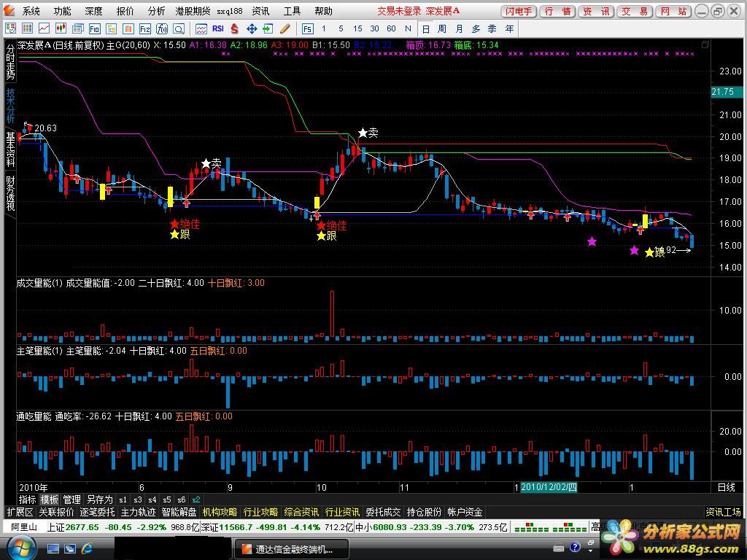Click 另存为 save-as tab
Screen dimensions: 747x560
(99, 499)
